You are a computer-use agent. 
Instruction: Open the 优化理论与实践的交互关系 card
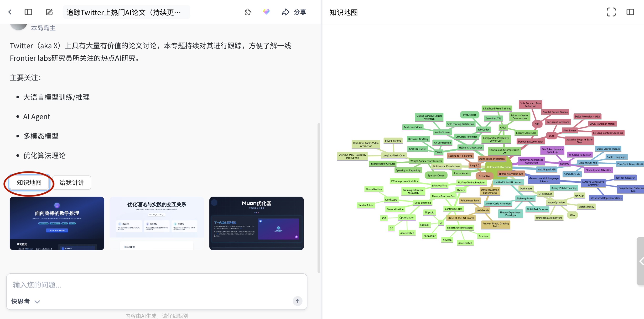click(x=157, y=223)
